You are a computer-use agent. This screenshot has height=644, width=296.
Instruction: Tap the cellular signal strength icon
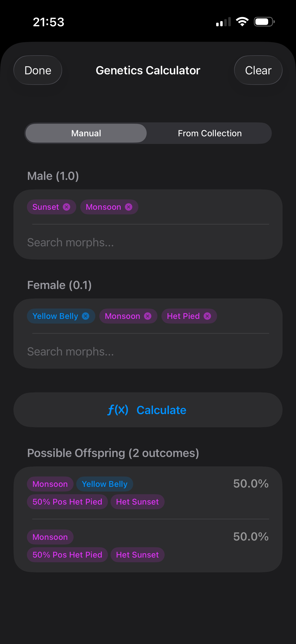(223, 22)
